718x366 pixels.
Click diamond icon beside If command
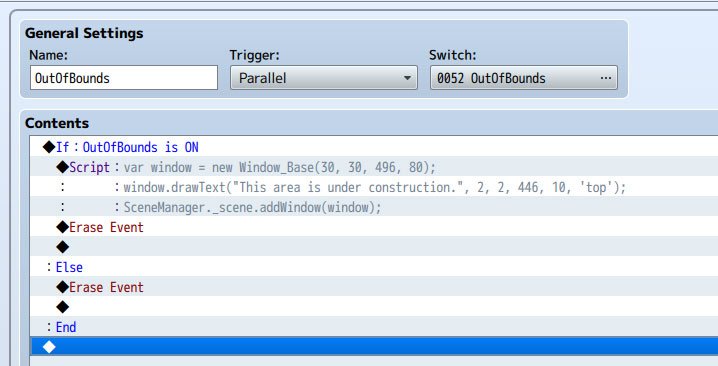(49, 147)
